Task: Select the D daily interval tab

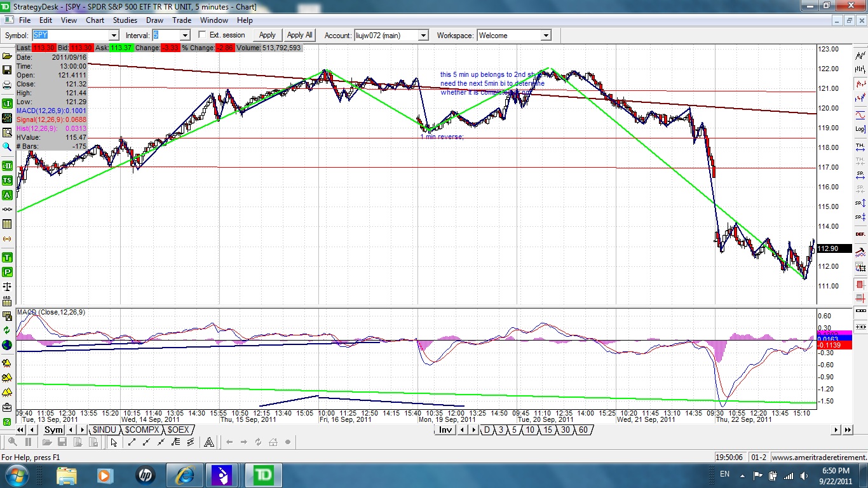Action: click(487, 430)
